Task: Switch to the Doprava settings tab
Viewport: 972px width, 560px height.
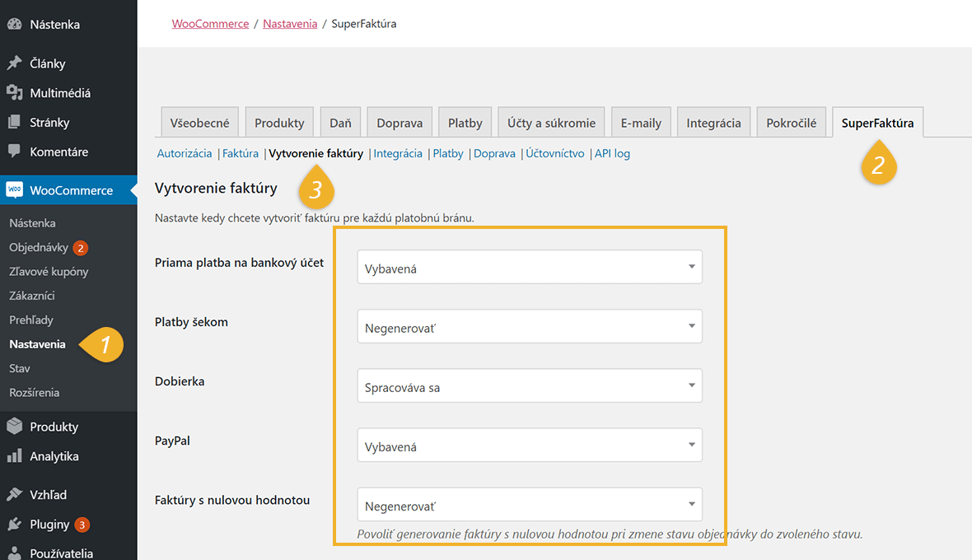Action: pos(400,122)
